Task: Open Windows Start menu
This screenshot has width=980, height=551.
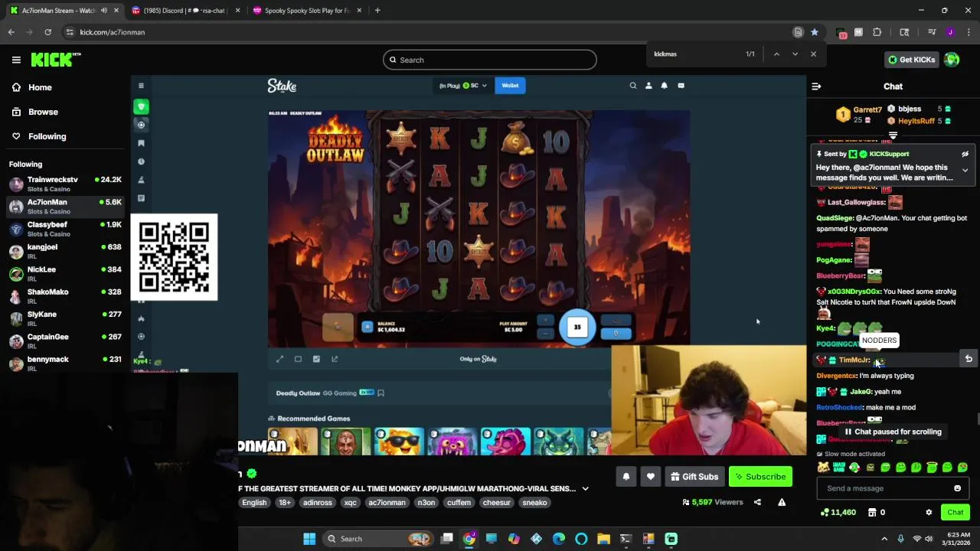Action: [x=309, y=539]
